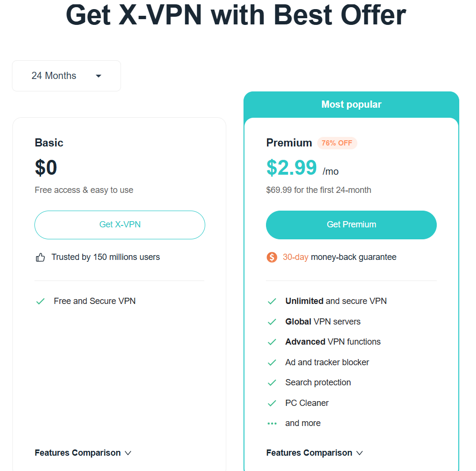Expand Features Comparison under Basic plan

(x=83, y=453)
